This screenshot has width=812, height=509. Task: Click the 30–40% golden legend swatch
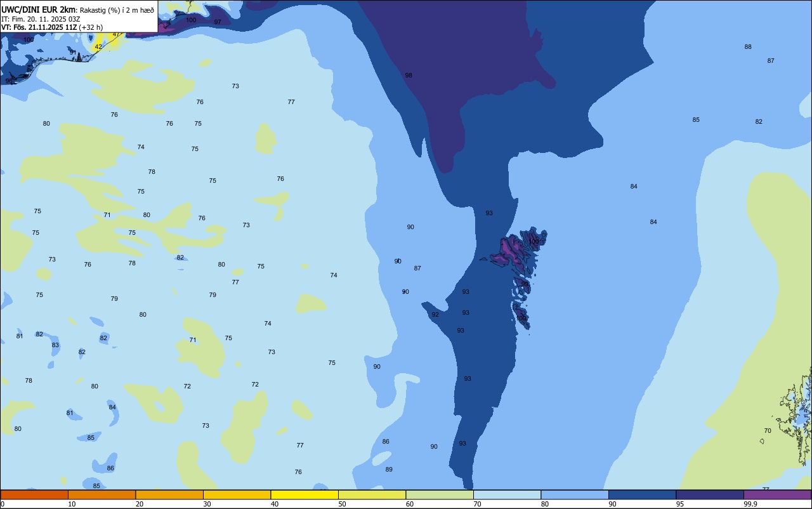pyautogui.click(x=237, y=494)
